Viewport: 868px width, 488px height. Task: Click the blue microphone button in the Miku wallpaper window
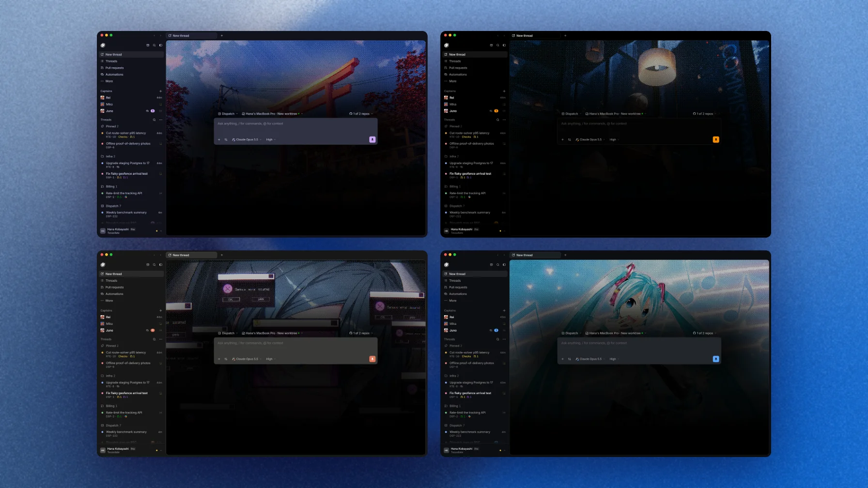[x=715, y=359]
